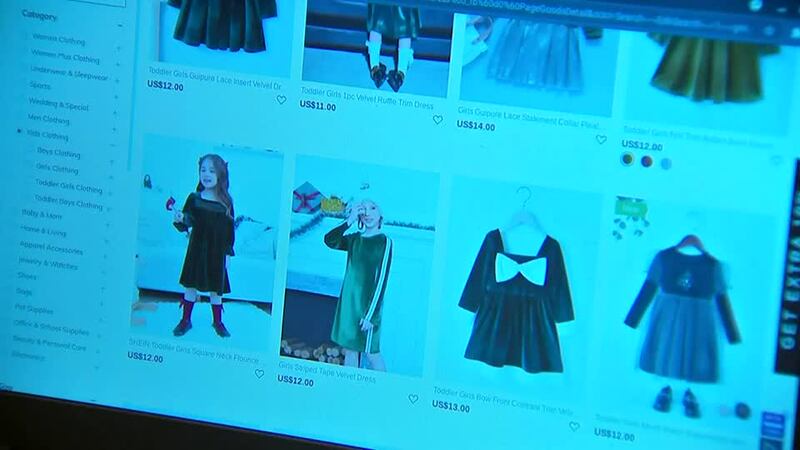Expand the Women Clothing category
800x450 pixels.
point(118,49)
